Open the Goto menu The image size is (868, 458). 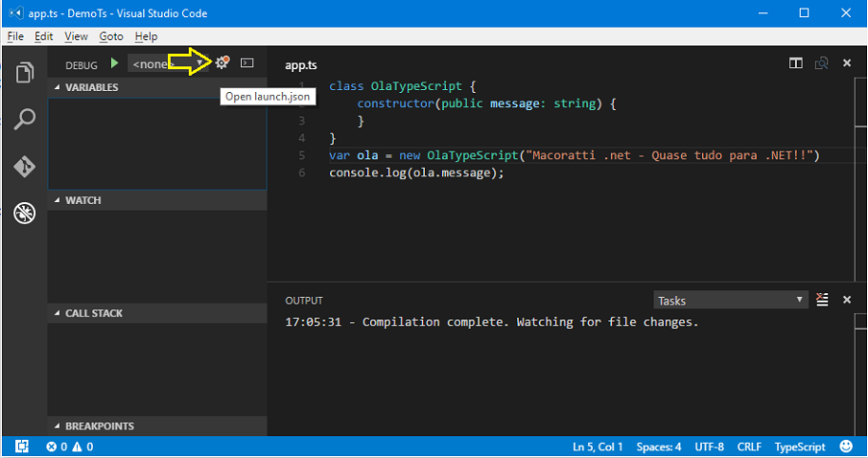tap(110, 36)
